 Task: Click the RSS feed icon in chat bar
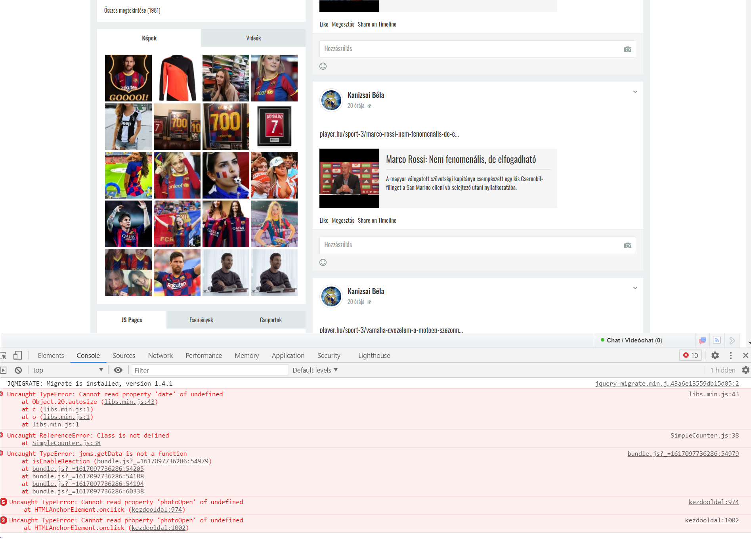717,340
